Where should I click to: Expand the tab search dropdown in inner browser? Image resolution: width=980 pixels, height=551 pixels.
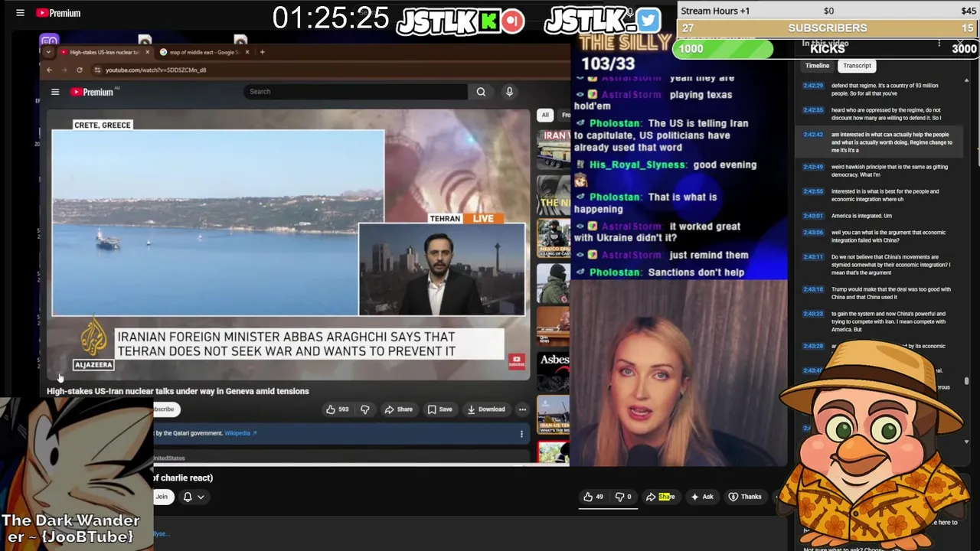[x=48, y=52]
